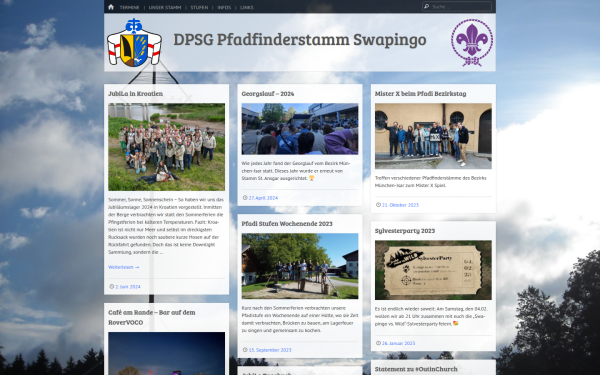
Task: Open the Statement zu #OutinChurch post title
Action: pyautogui.click(x=416, y=369)
